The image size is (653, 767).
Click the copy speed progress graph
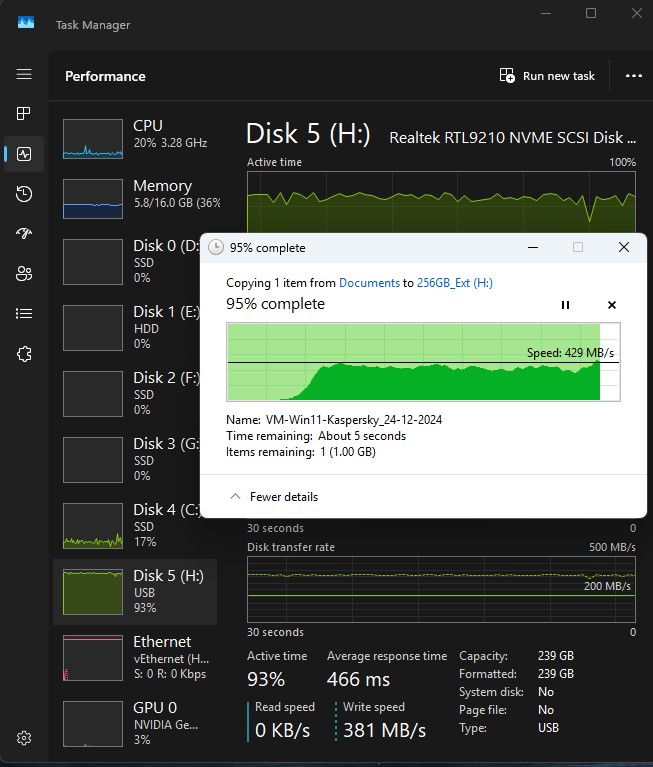422,362
